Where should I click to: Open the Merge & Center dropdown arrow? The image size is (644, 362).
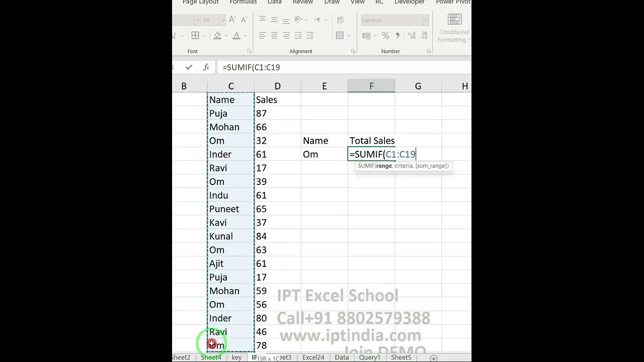tap(348, 35)
